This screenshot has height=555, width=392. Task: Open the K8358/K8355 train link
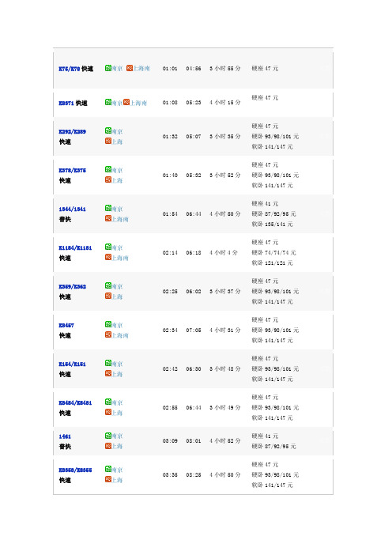(x=75, y=470)
